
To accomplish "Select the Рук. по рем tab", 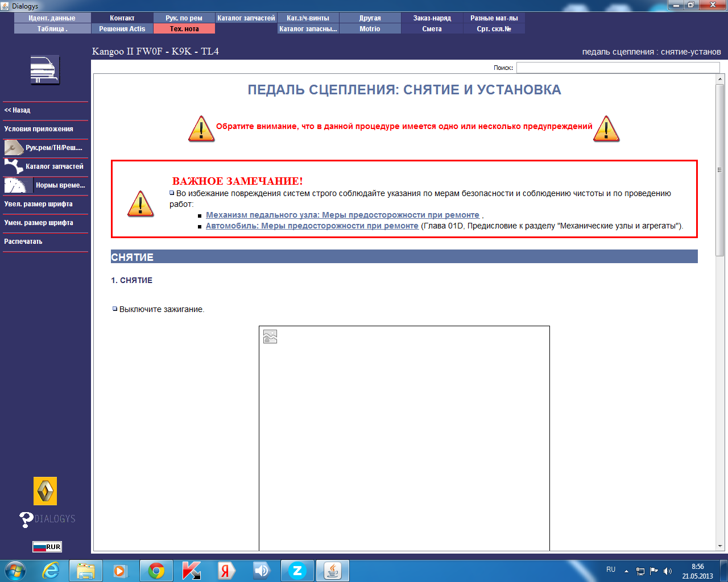I will pos(184,18).
